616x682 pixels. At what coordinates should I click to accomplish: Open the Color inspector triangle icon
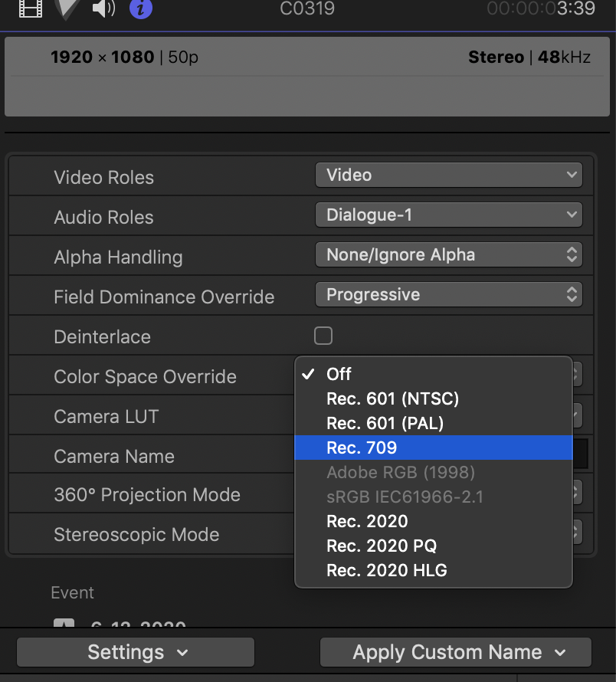tap(67, 8)
